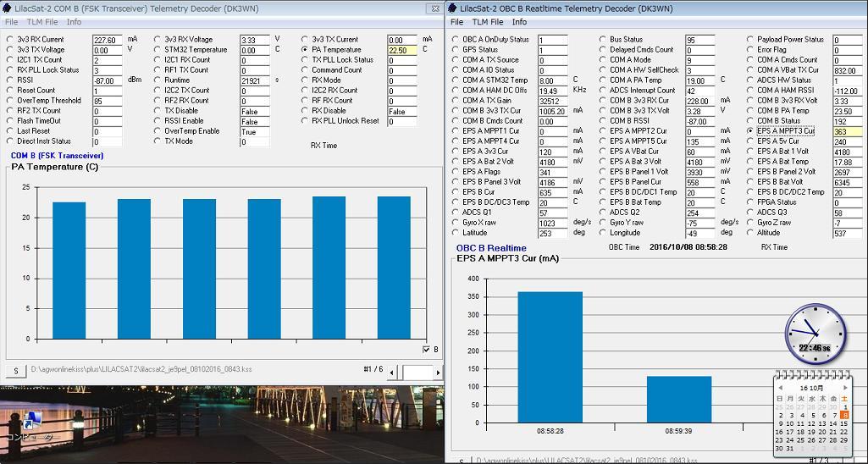Open the TLM File menu in COM B window

tap(41, 22)
